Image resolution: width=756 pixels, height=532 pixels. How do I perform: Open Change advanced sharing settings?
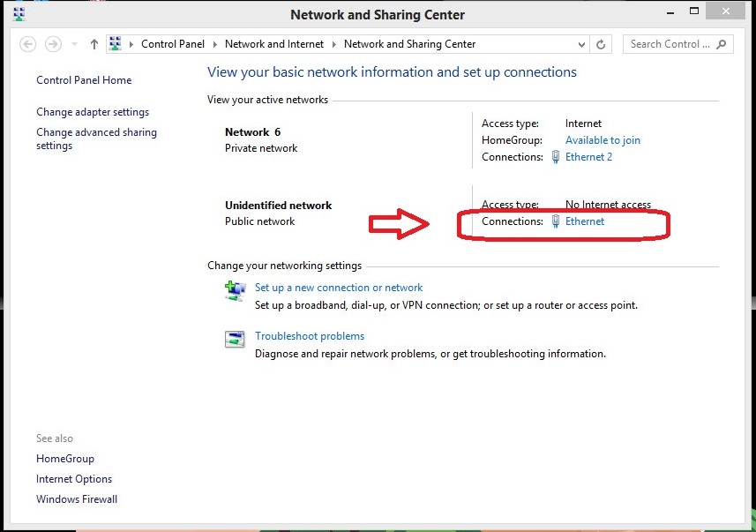pos(96,139)
